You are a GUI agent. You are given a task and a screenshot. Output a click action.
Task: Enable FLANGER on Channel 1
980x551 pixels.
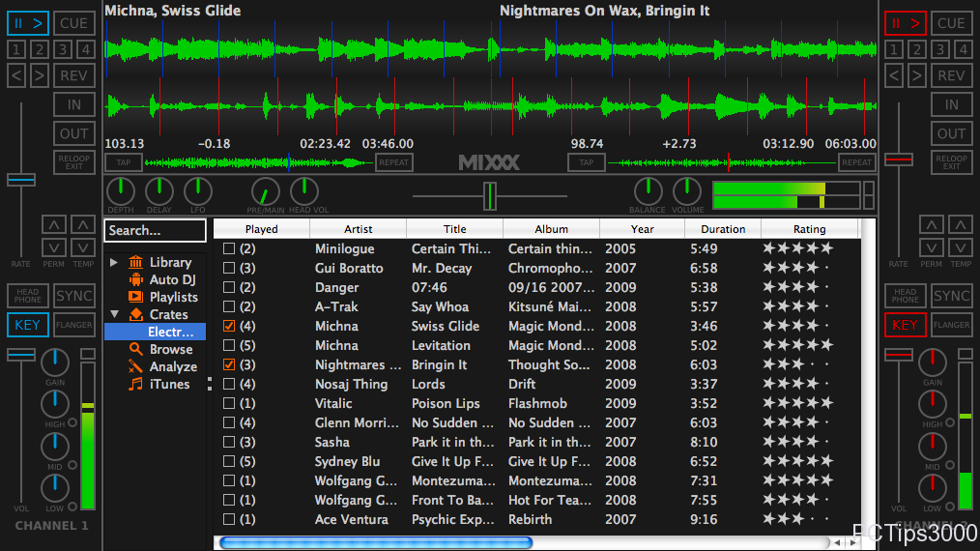(73, 325)
